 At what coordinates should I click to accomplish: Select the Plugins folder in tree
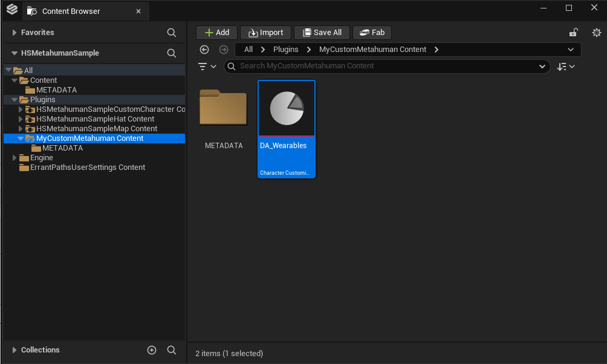pos(42,100)
